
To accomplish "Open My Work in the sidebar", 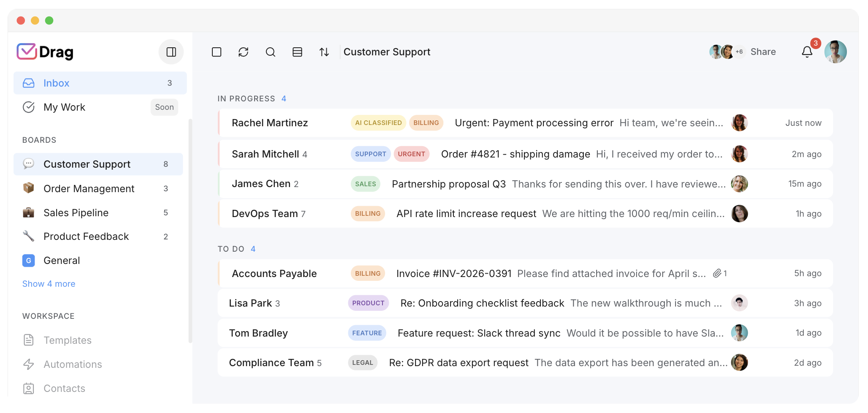I will [100, 107].
